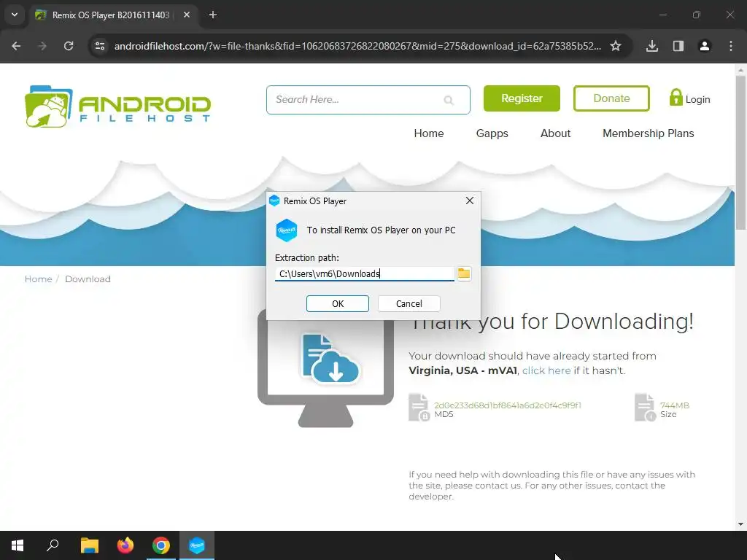Expand the tab search dropdown arrow
The image size is (747, 560).
click(x=15, y=15)
